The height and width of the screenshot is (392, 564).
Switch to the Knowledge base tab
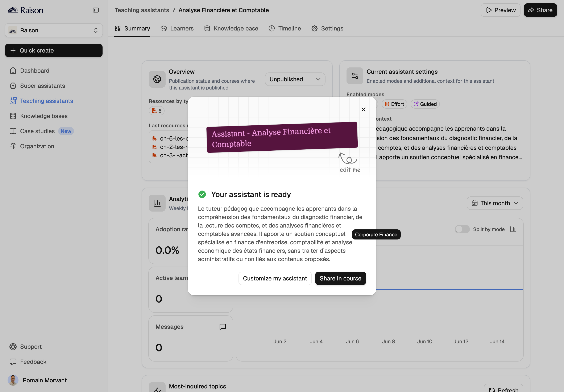tap(231, 29)
